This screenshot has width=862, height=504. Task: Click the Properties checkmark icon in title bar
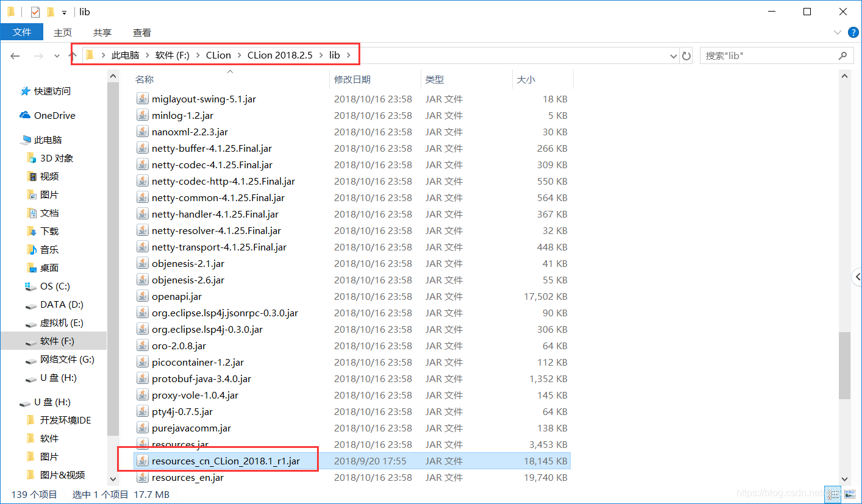coord(35,12)
